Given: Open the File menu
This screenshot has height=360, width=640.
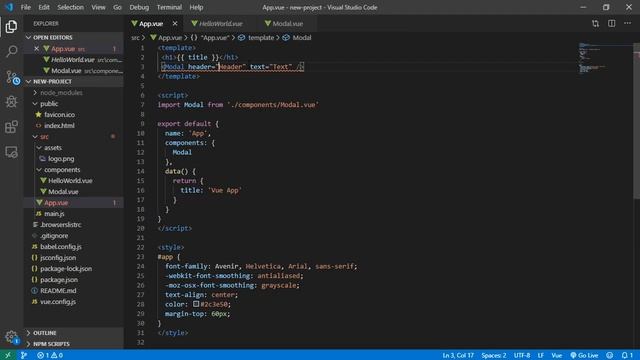Looking at the screenshot, I should 26,7.
